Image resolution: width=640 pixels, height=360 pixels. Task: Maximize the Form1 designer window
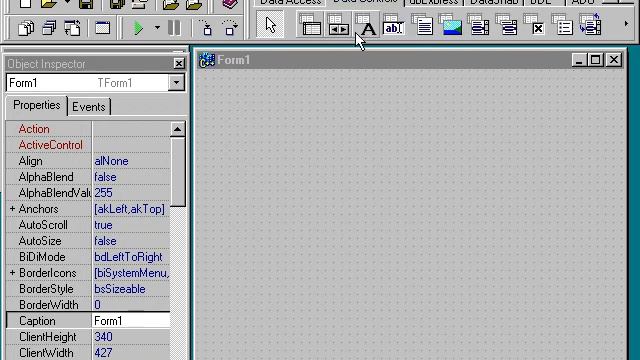click(x=596, y=60)
